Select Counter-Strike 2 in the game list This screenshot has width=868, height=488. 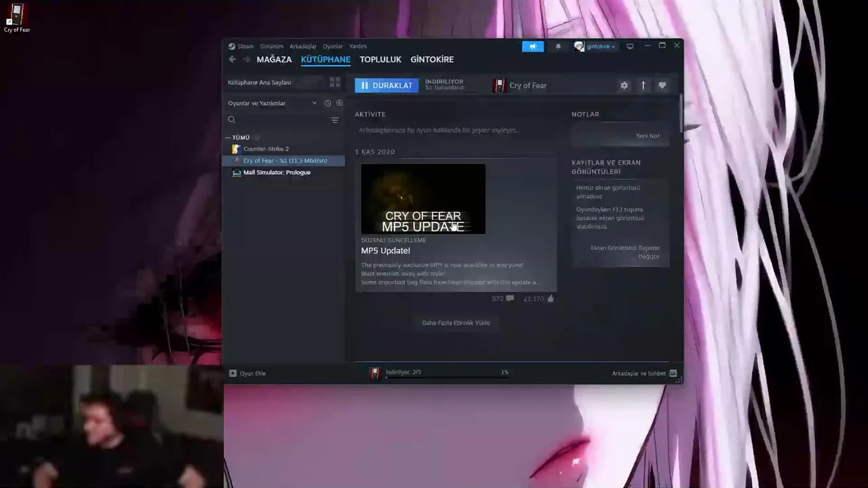[283, 149]
